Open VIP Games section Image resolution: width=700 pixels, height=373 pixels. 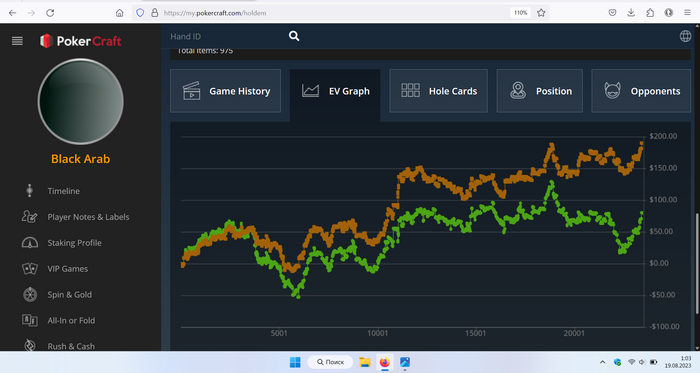point(68,269)
